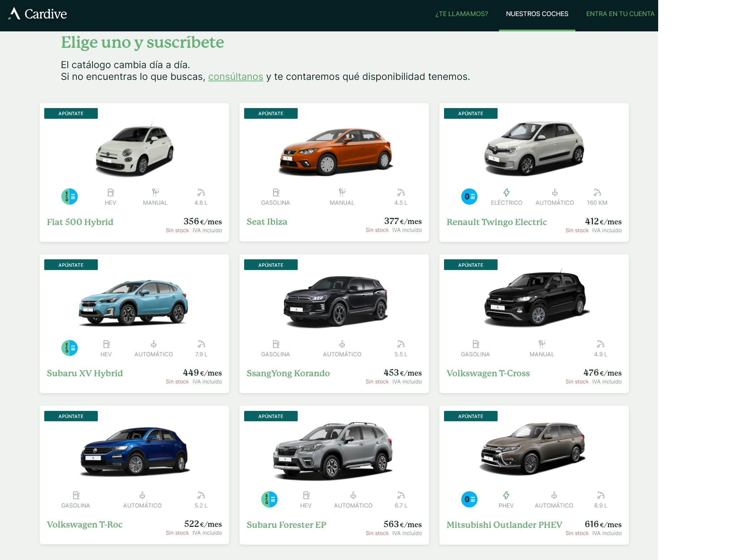
Task: Click the range icon above 160 KM
Action: 597,193
